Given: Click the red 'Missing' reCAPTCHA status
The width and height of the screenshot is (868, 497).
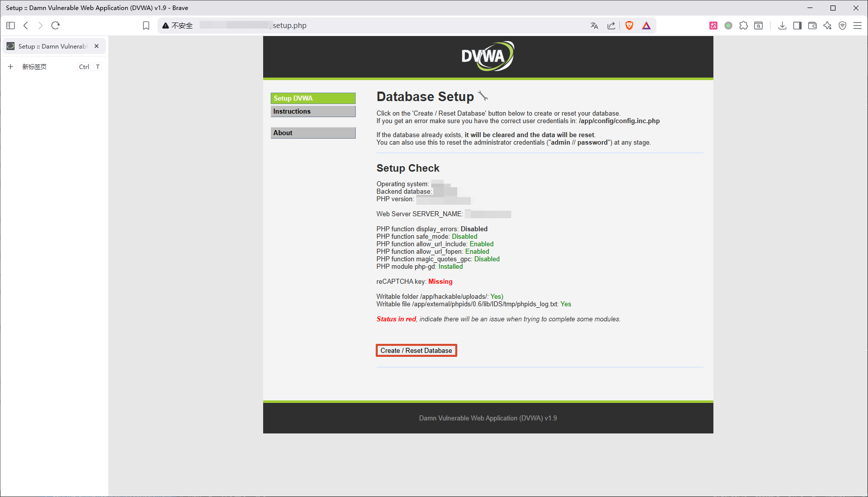Looking at the screenshot, I should (440, 282).
